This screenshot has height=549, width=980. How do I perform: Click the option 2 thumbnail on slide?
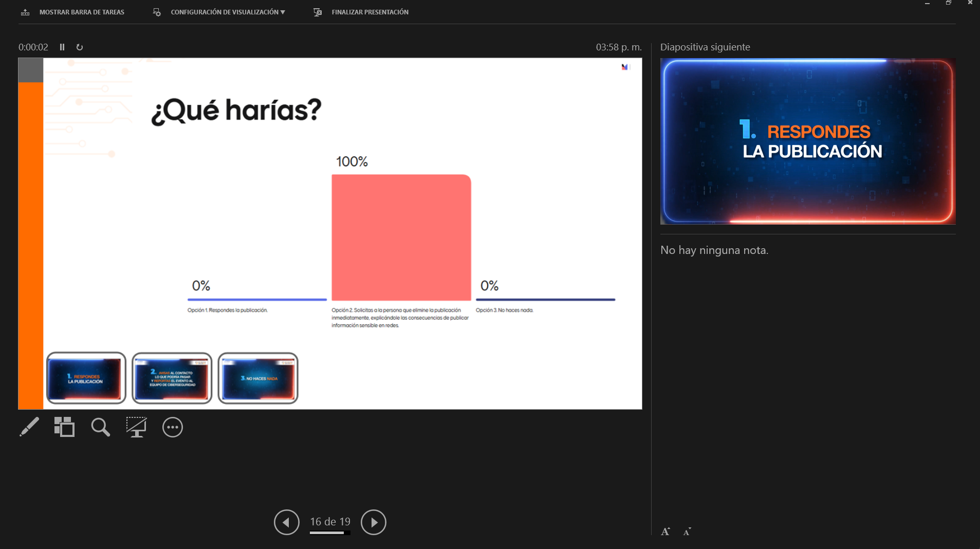[x=172, y=378]
